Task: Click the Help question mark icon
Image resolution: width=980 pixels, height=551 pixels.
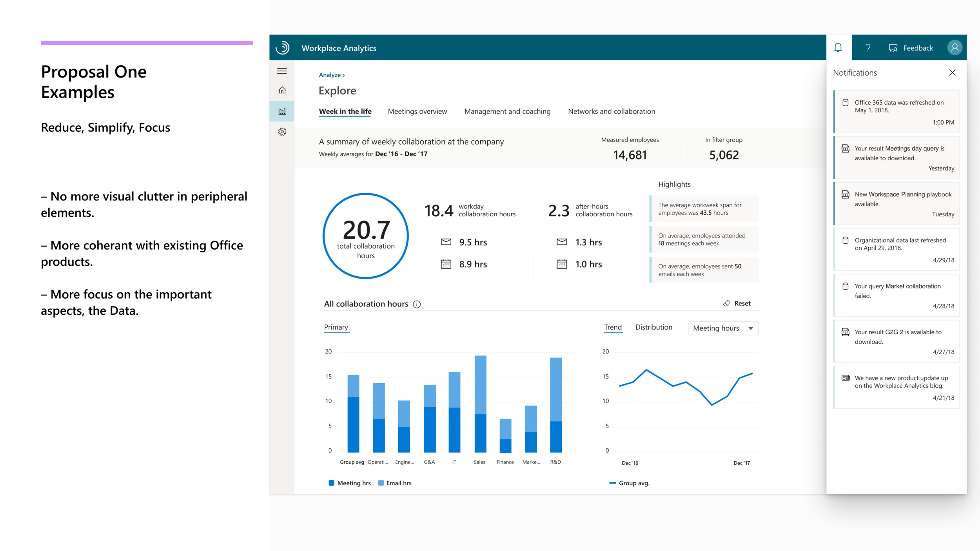Action: [867, 47]
